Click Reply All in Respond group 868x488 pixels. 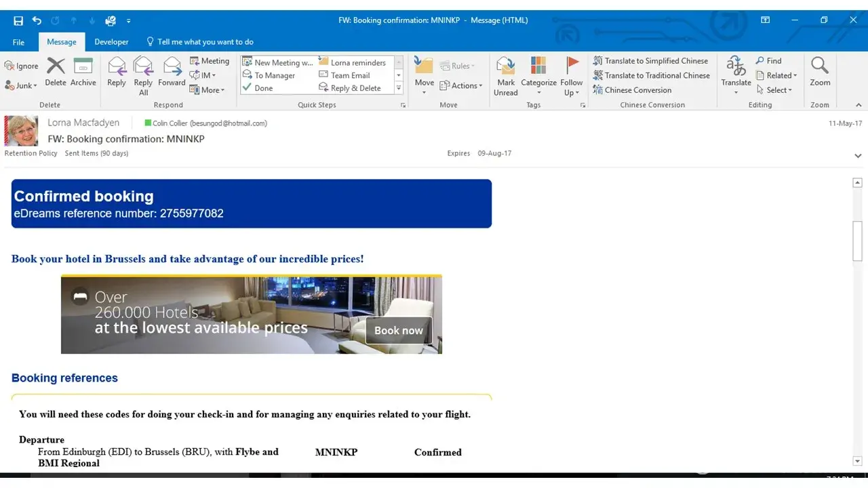coord(143,75)
